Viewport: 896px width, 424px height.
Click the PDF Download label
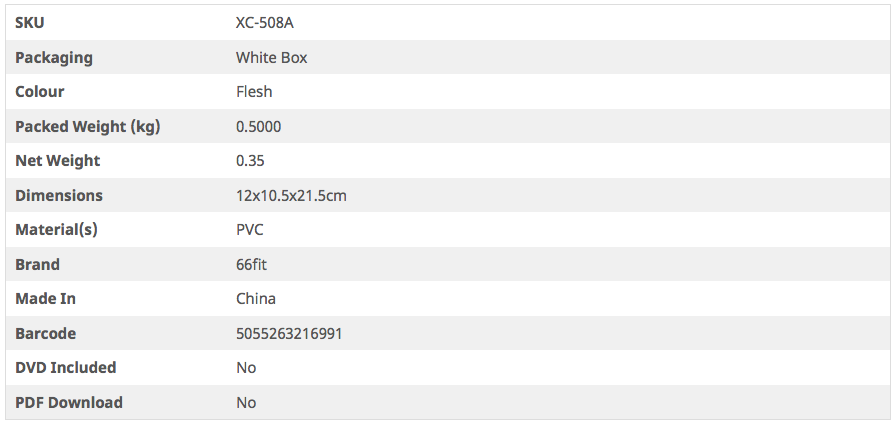[x=69, y=403]
